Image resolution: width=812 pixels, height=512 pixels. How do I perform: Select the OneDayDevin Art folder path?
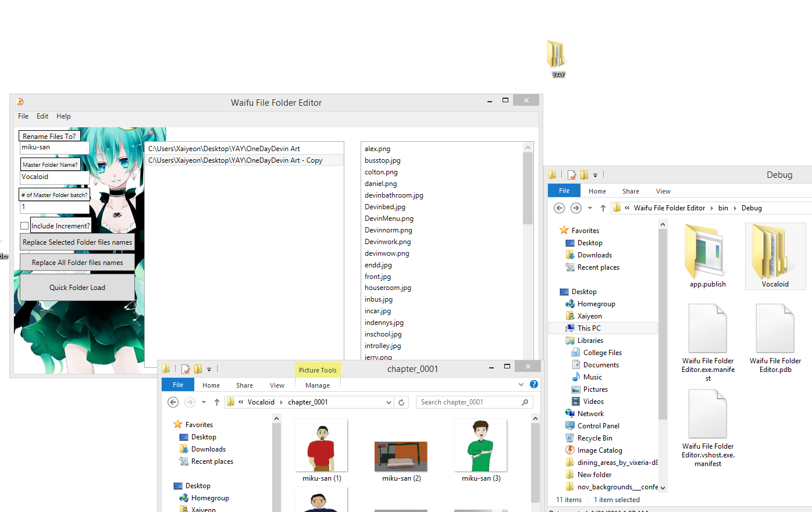click(x=244, y=149)
